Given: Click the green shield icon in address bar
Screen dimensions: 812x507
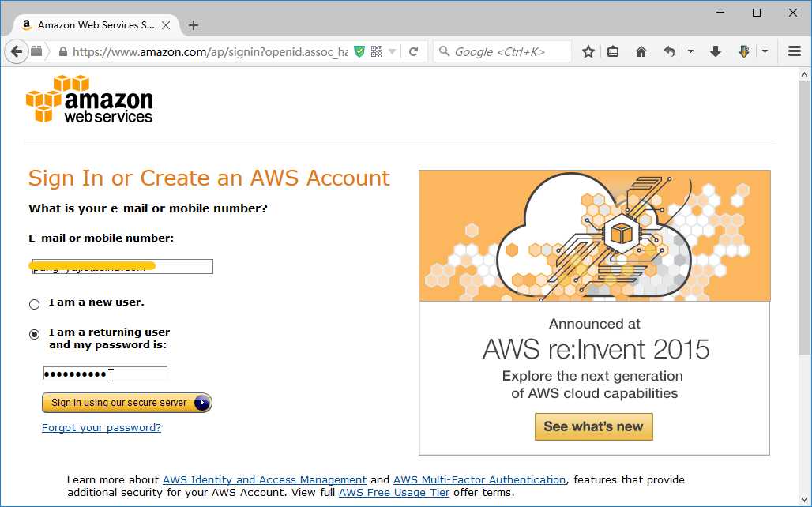Looking at the screenshot, I should (x=360, y=51).
